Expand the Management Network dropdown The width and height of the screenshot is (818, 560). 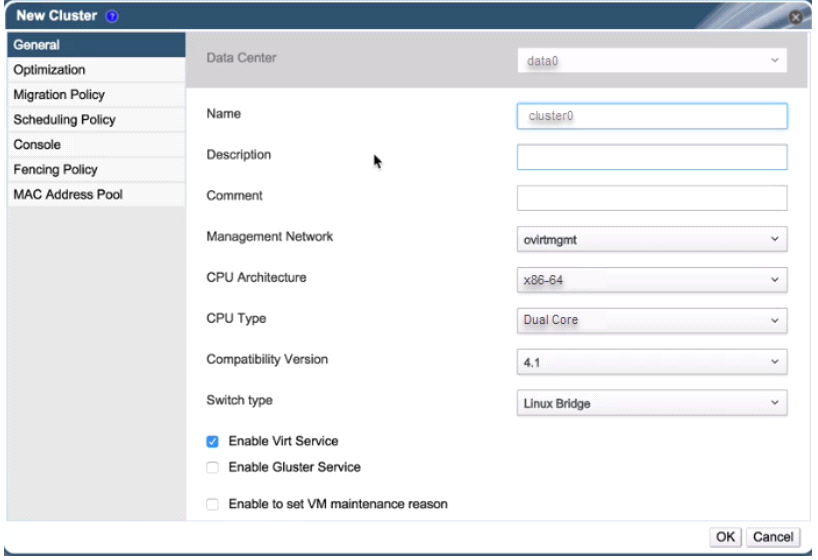pyautogui.click(x=652, y=239)
